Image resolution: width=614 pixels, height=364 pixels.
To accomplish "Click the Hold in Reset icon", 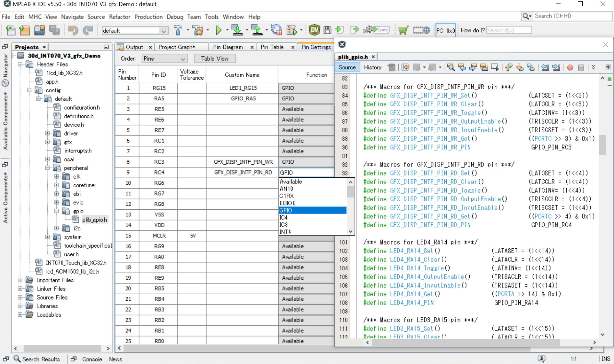I will pos(276,30).
